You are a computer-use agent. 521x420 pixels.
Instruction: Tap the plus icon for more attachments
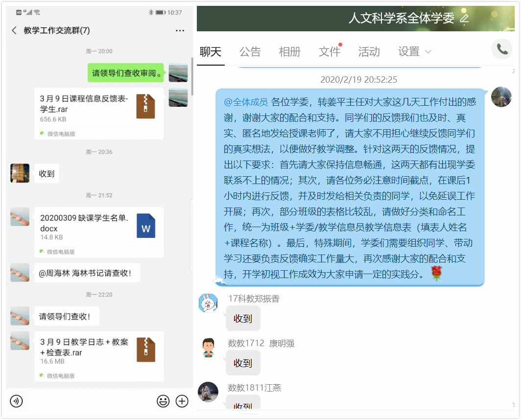click(182, 401)
